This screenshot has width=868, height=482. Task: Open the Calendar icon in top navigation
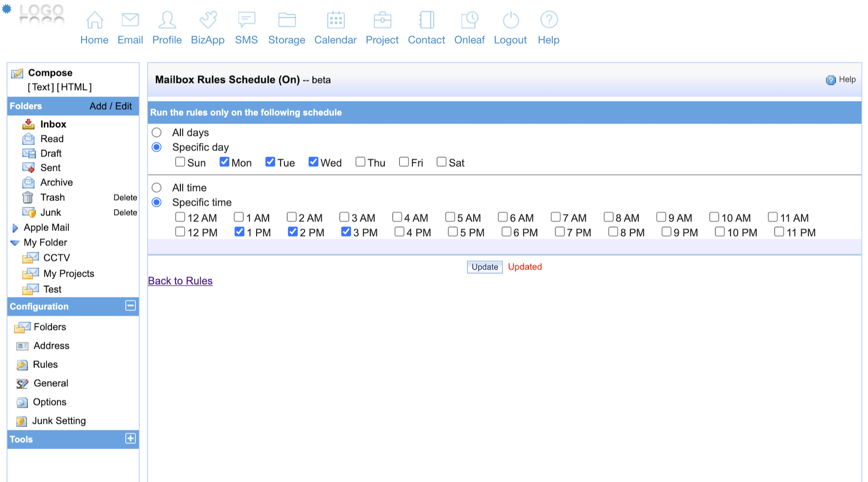pos(336,20)
